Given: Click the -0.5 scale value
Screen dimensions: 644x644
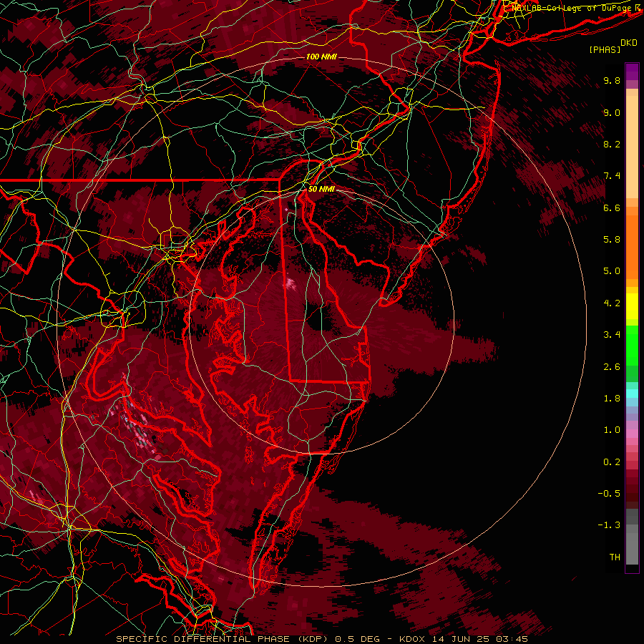Looking at the screenshot, I should [609, 494].
